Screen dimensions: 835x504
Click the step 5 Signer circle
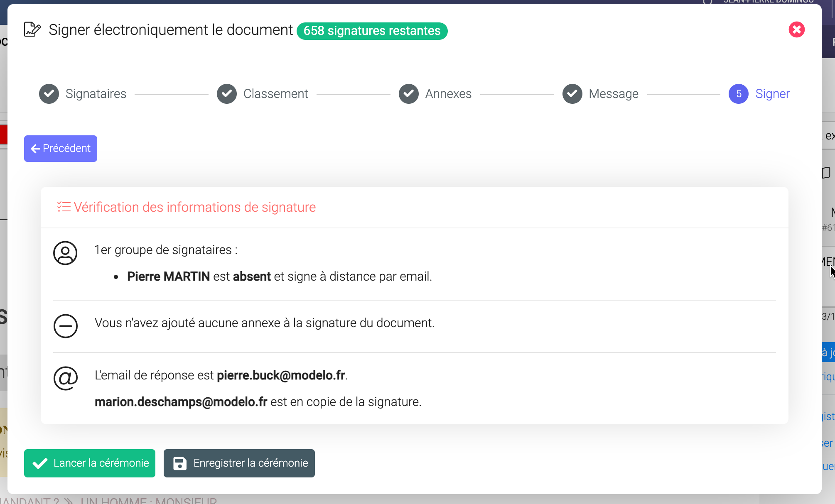point(739,94)
